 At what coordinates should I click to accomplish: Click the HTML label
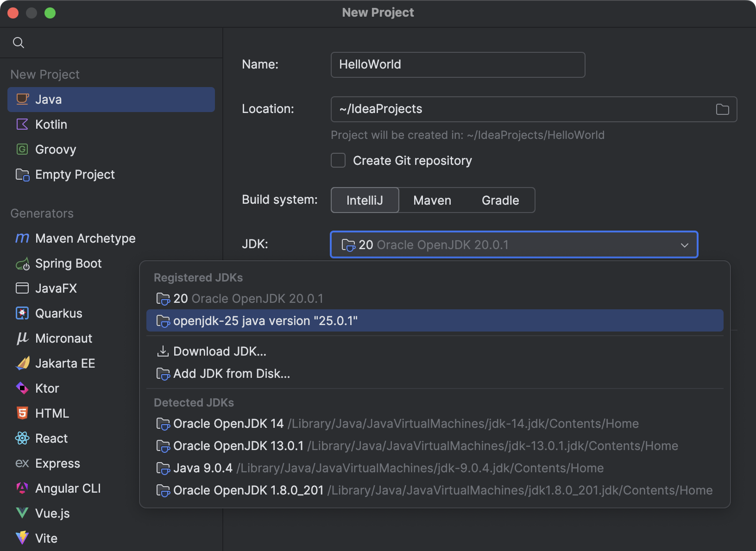52,413
